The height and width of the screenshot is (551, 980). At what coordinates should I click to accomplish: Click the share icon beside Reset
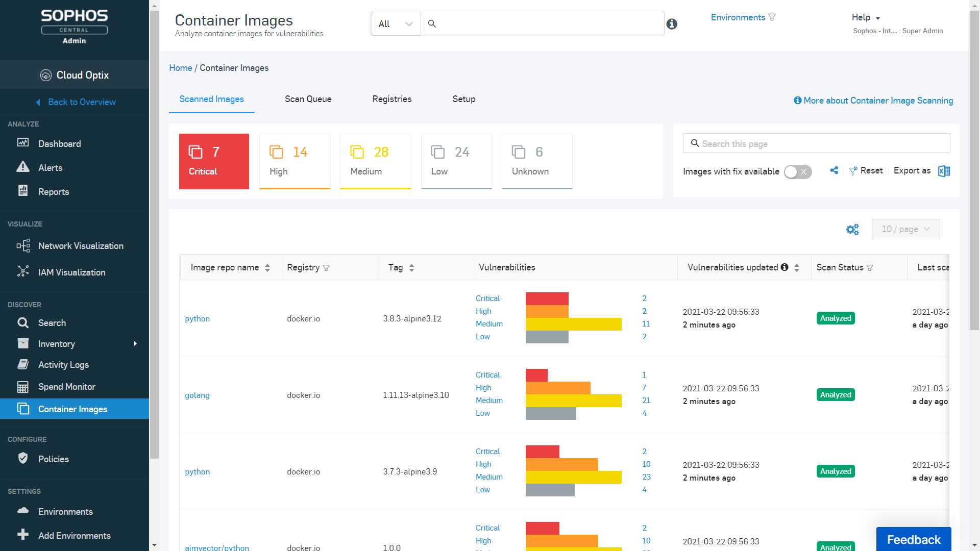[834, 170]
